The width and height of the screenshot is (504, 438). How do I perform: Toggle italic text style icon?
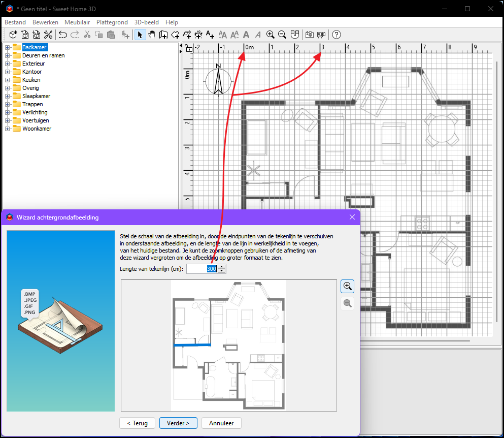[258, 35]
